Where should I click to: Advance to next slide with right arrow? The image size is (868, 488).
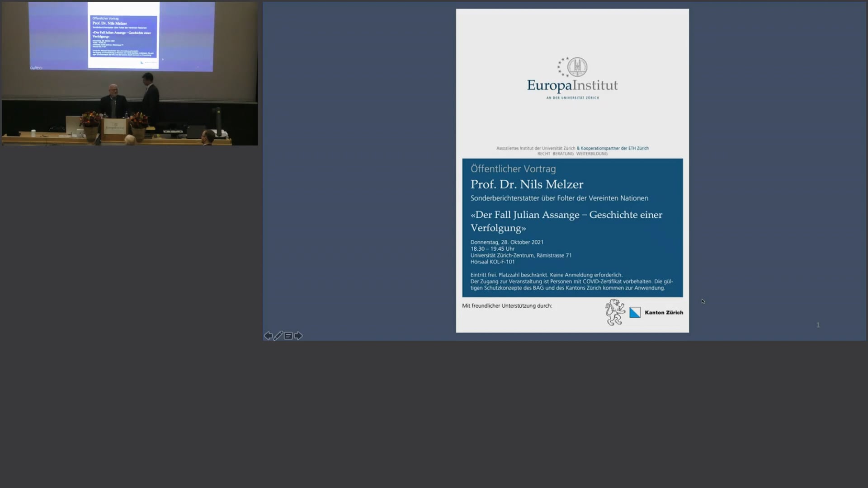coord(298,336)
